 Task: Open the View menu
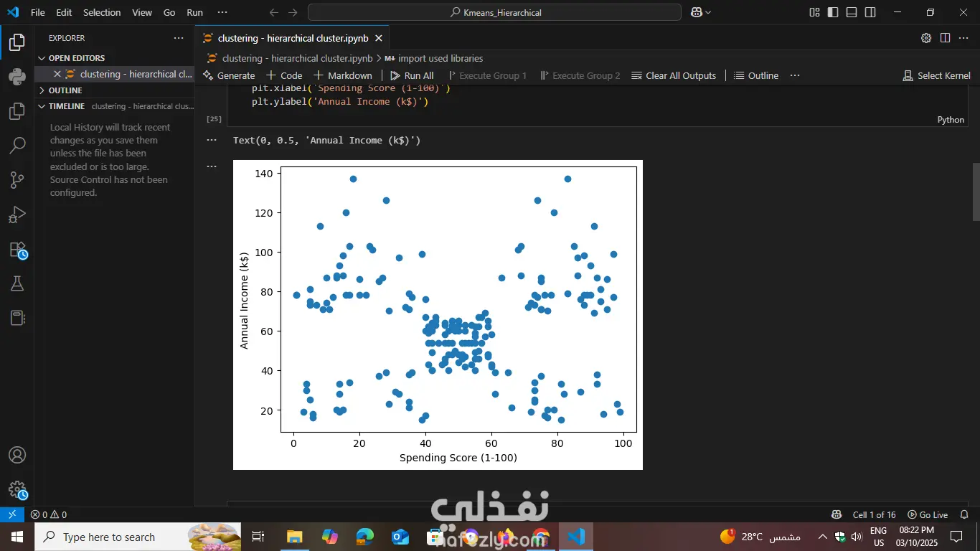tap(141, 12)
